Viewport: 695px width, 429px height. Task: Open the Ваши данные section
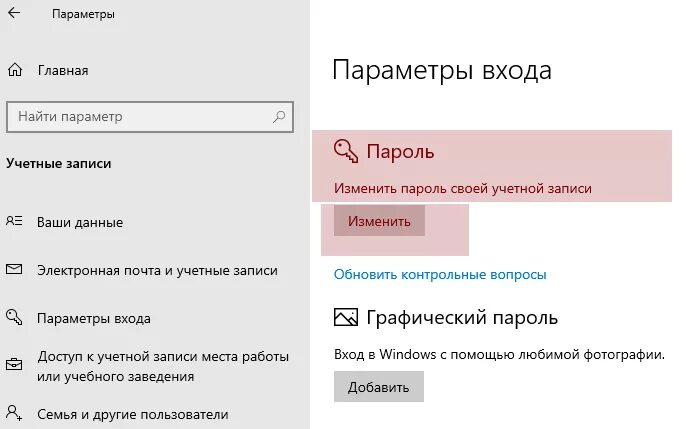pyautogui.click(x=80, y=222)
